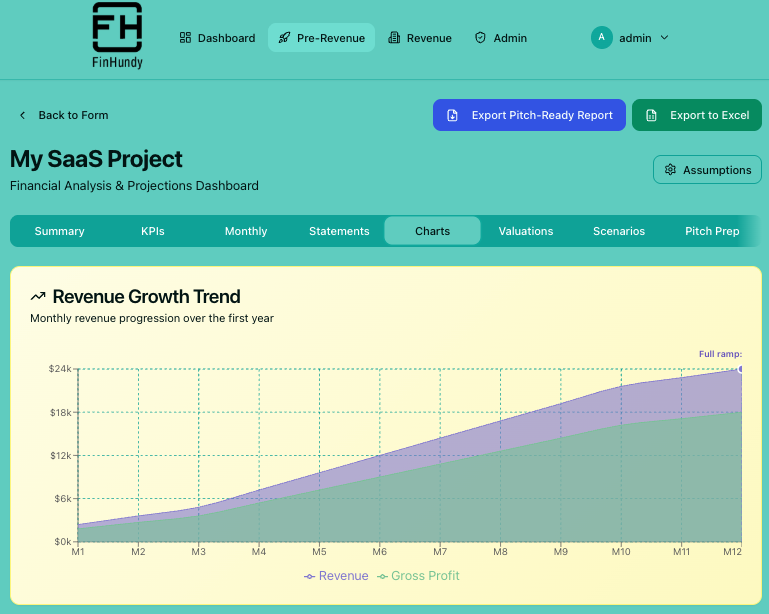Switch to the Valuations tab
Viewport: 769px width, 614px height.
click(526, 231)
